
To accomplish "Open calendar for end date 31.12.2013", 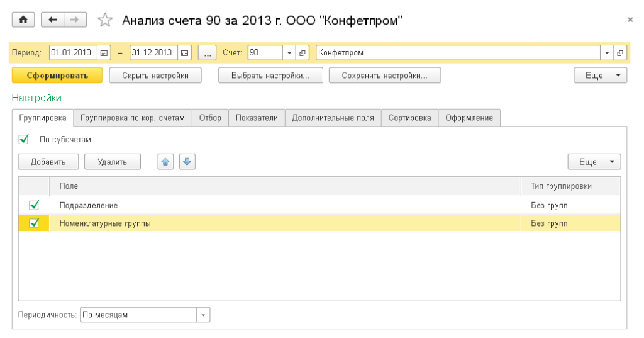I will [185, 53].
